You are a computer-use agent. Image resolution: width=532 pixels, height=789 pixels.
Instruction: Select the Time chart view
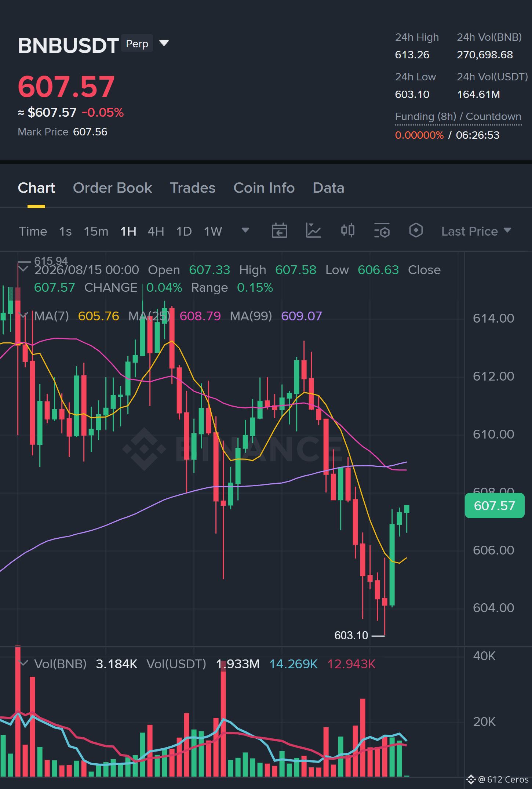pos(33,231)
